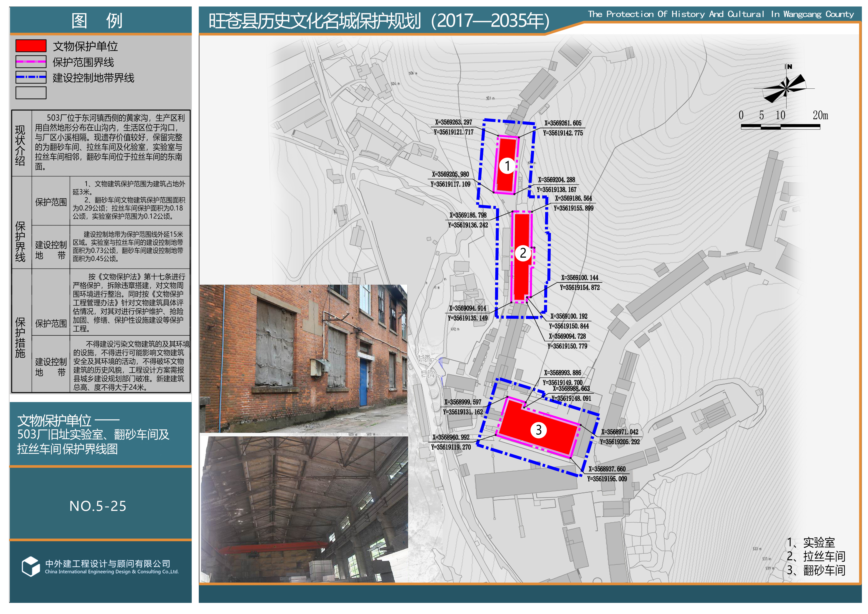
Task: Select the workshop interior roof truss photo
Action: [304, 509]
